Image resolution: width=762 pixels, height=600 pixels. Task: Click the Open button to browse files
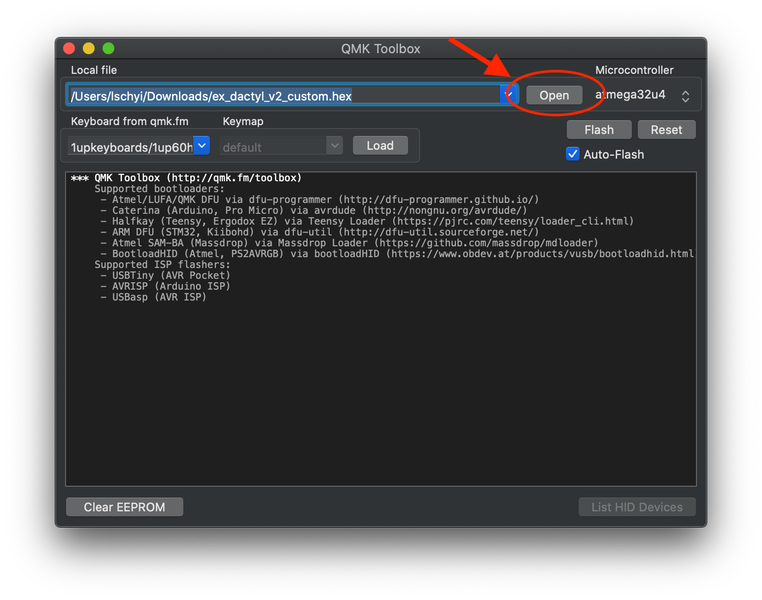pyautogui.click(x=554, y=95)
